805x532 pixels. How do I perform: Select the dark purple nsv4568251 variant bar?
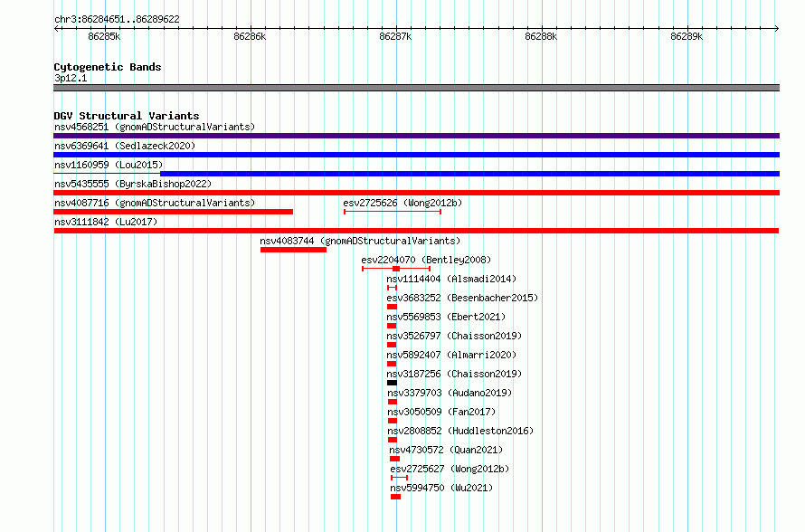click(416, 136)
